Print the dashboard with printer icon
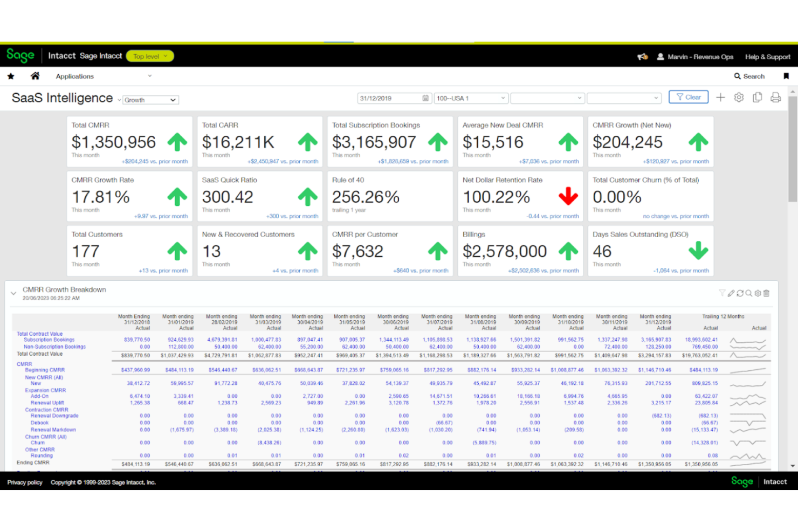Viewport: 798px width, 532px height. (x=775, y=98)
